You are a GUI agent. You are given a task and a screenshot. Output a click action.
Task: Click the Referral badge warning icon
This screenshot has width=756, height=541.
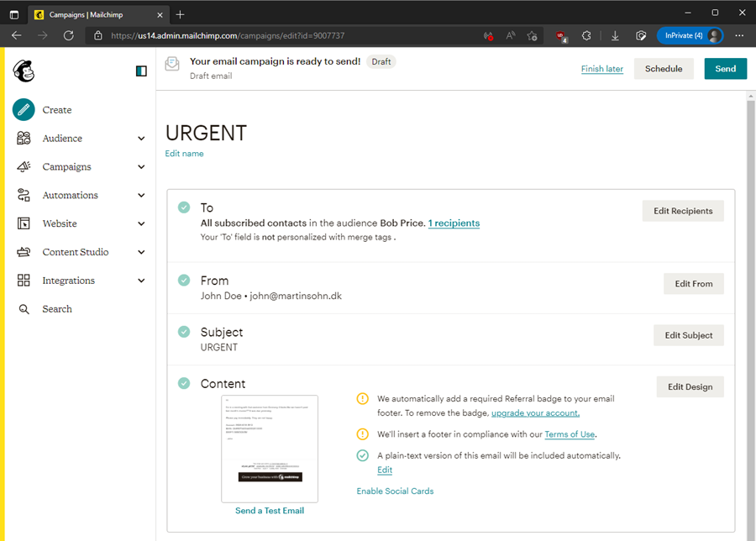(x=363, y=399)
